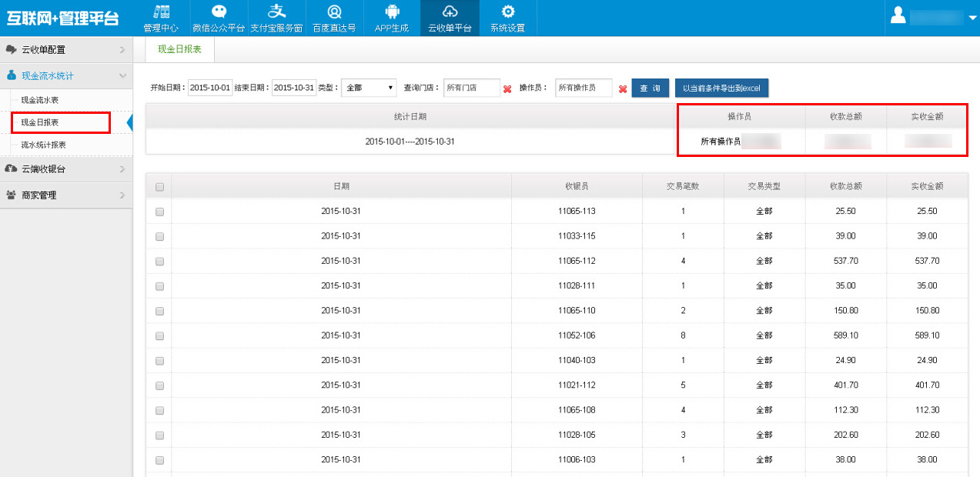This screenshot has width=980, height=477.
Task: Click the 查询门店 input field
Action: coord(472,88)
